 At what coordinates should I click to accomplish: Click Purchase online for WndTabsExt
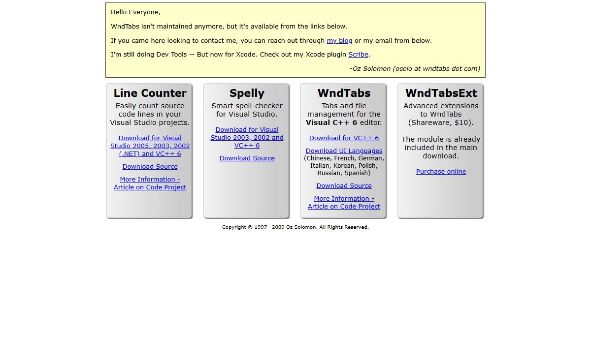pyautogui.click(x=441, y=171)
